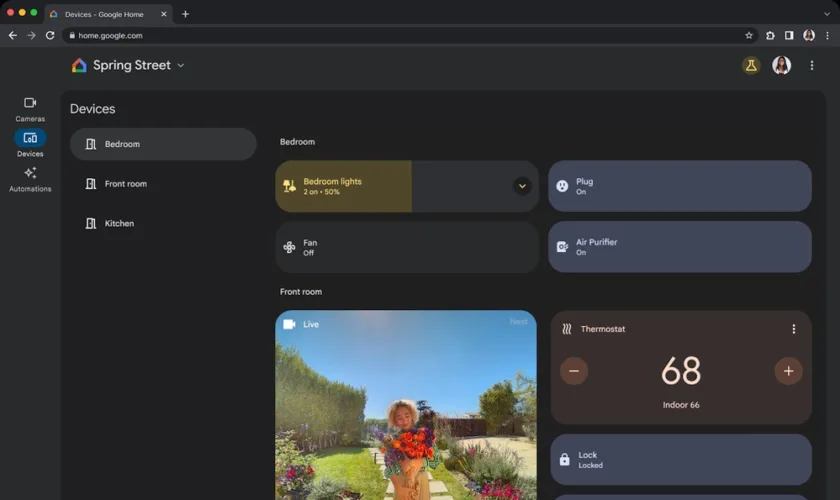840x500 pixels.
Task: Open the Chrome three-dot menu
Action: pos(828,35)
